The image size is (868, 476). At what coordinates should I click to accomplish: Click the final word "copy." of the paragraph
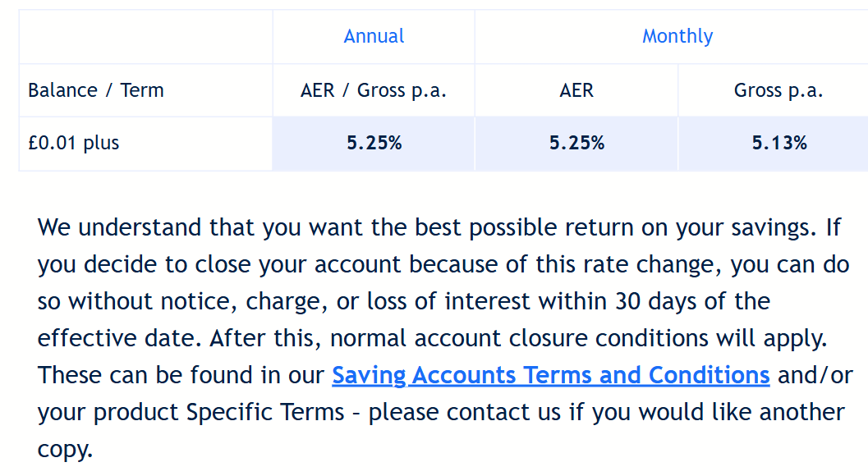click(65, 450)
